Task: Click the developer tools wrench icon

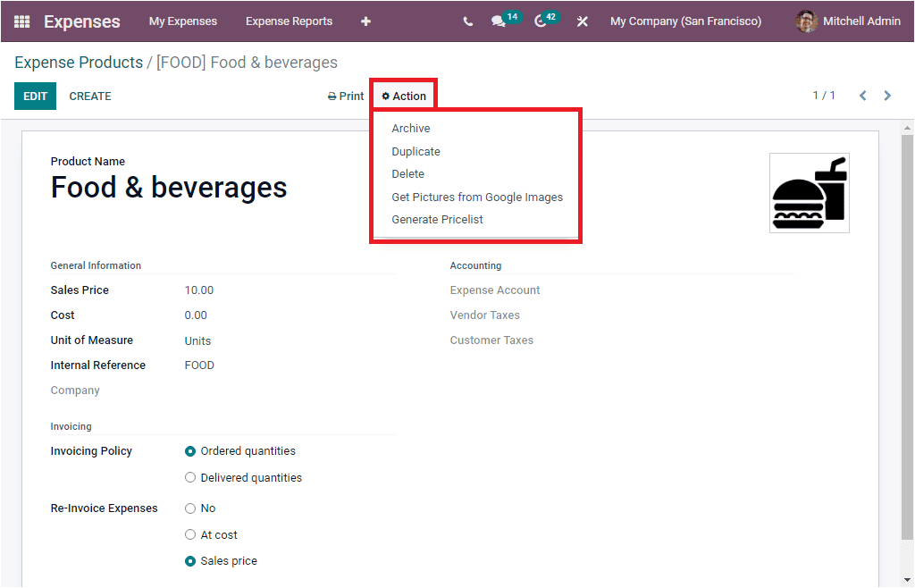Action: click(582, 21)
